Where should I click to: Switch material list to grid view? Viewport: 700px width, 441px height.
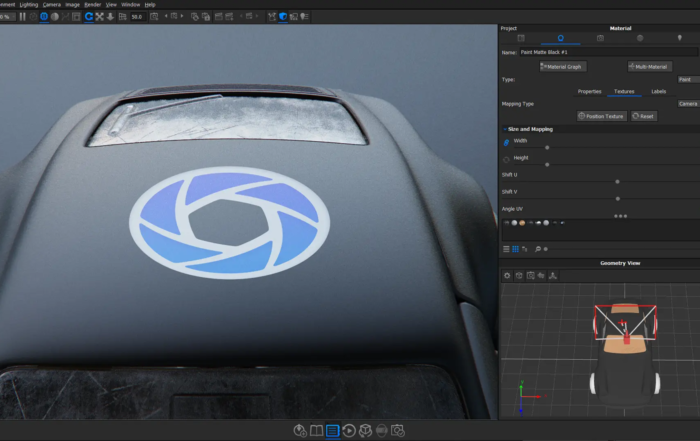pos(515,250)
